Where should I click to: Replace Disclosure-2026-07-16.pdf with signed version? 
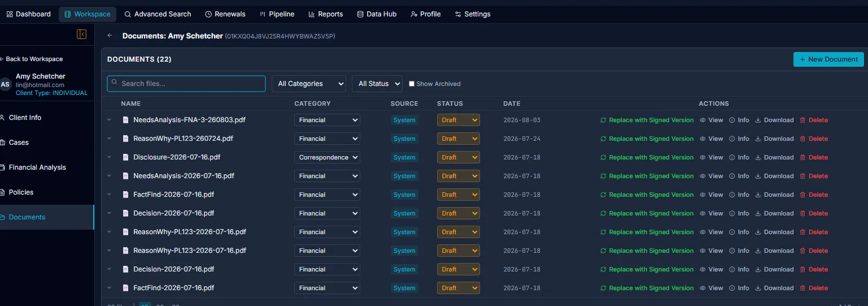[x=647, y=157]
